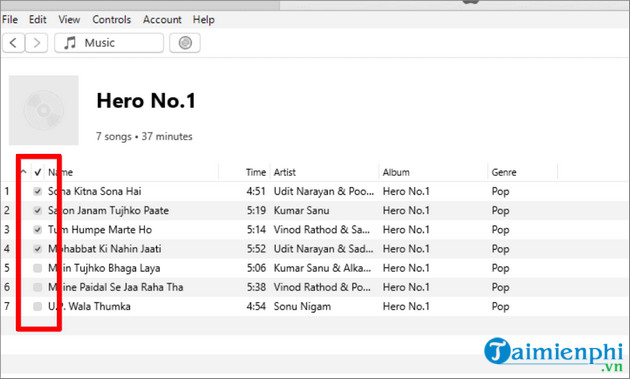Open the File menu
The height and width of the screenshot is (379, 630).
[x=10, y=19]
